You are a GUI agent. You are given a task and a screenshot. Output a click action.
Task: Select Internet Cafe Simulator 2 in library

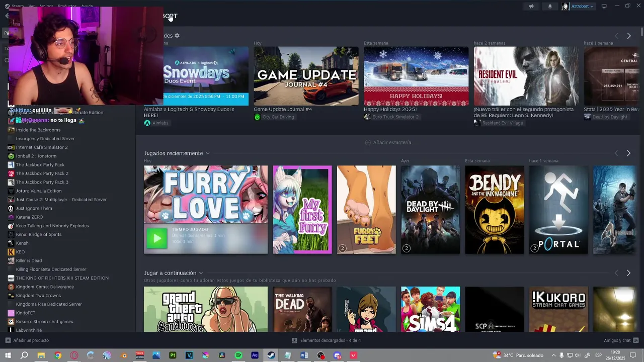point(41,147)
